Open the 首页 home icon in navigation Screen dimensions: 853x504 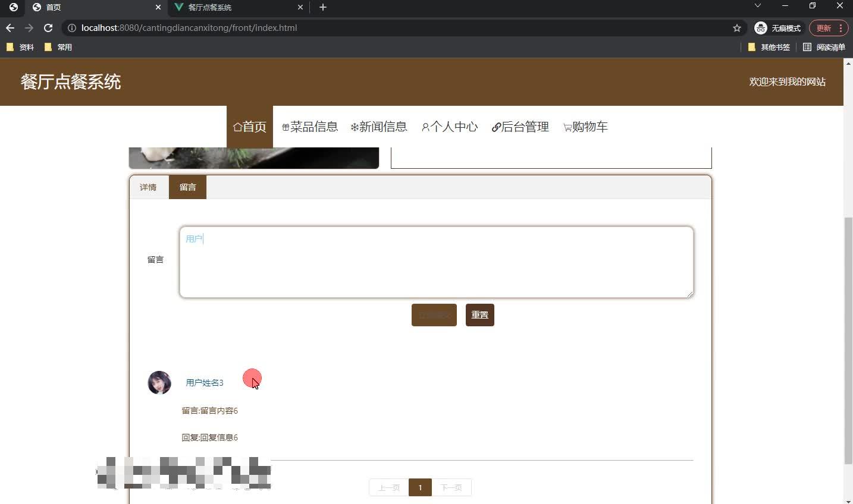[x=237, y=126]
